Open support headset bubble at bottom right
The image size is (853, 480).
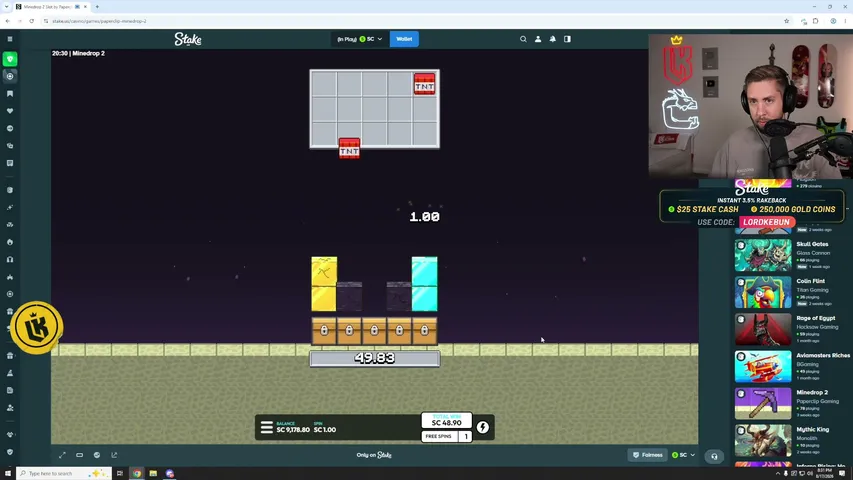coord(714,457)
